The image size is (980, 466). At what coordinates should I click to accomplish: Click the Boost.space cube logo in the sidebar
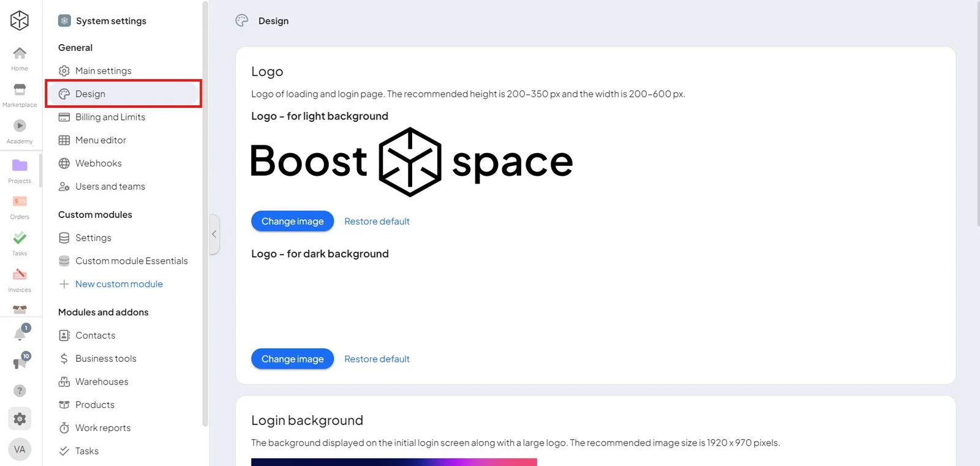click(x=20, y=20)
